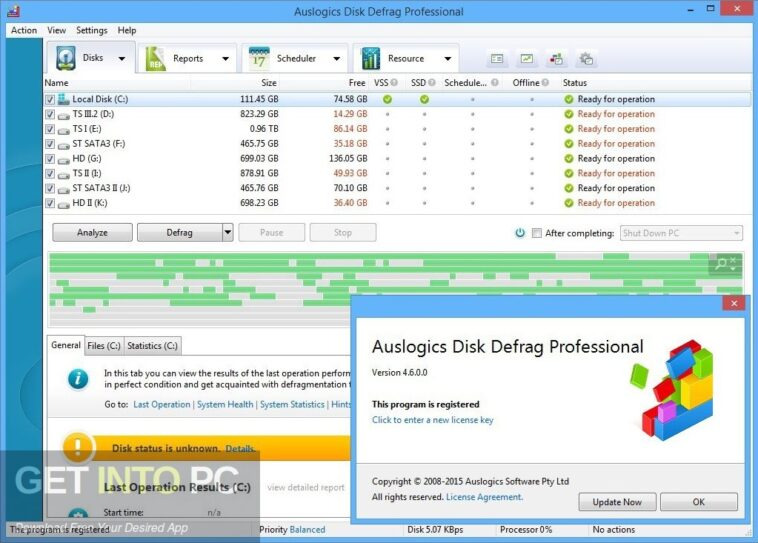Click the Balanced priority link
758x543 pixels.
pos(307,529)
